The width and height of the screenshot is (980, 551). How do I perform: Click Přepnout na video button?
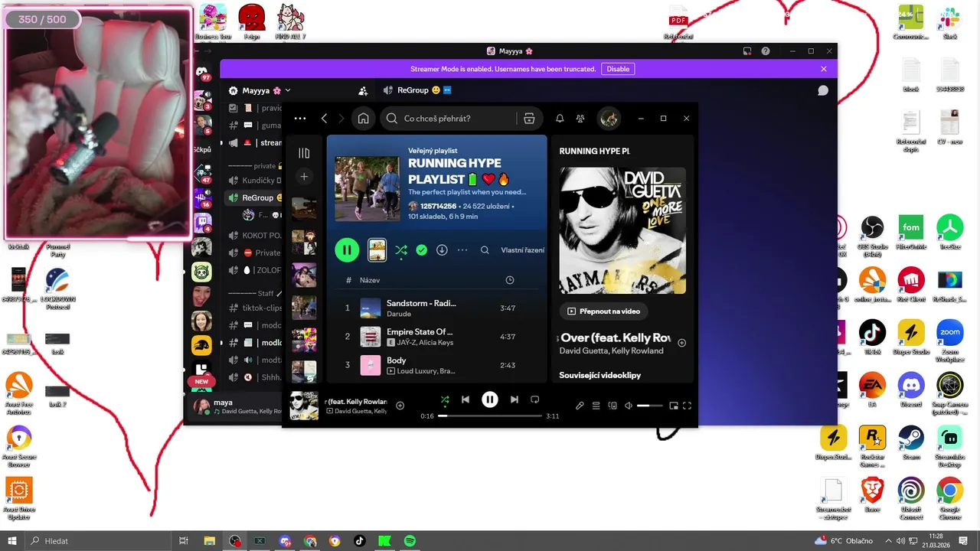(604, 311)
